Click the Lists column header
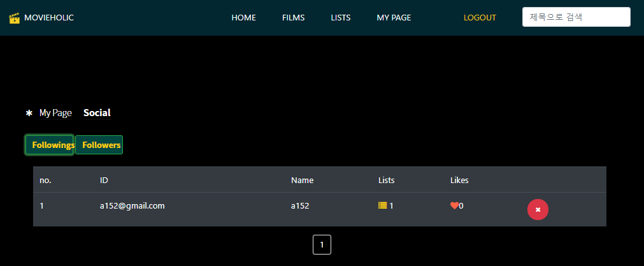 click(x=387, y=180)
